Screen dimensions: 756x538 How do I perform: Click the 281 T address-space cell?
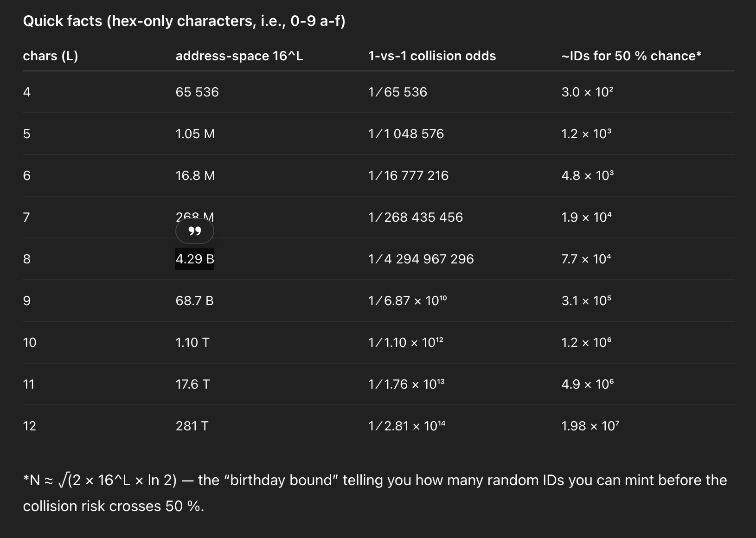click(x=192, y=426)
